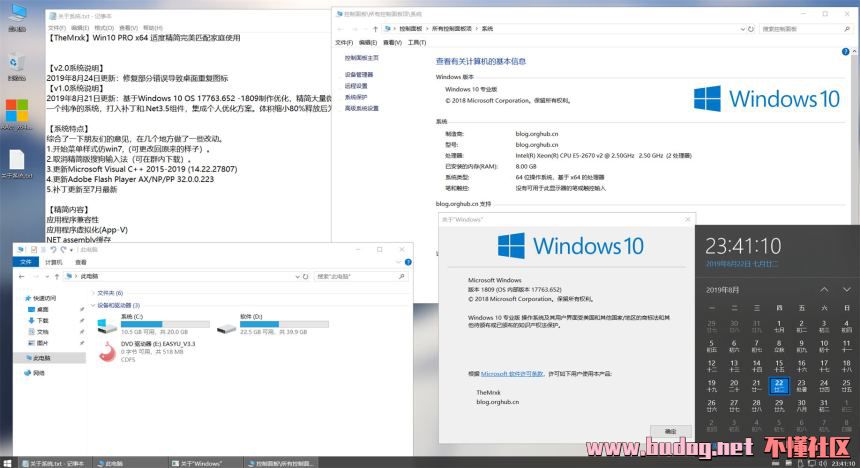Viewport: 860px width, 468px height.
Task: Open Control Panel address bar dropdown
Action: [x=743, y=29]
